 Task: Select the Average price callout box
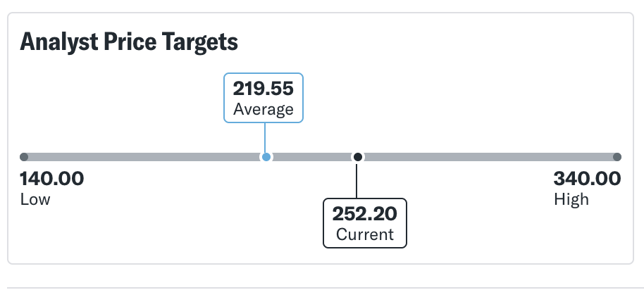264,97
